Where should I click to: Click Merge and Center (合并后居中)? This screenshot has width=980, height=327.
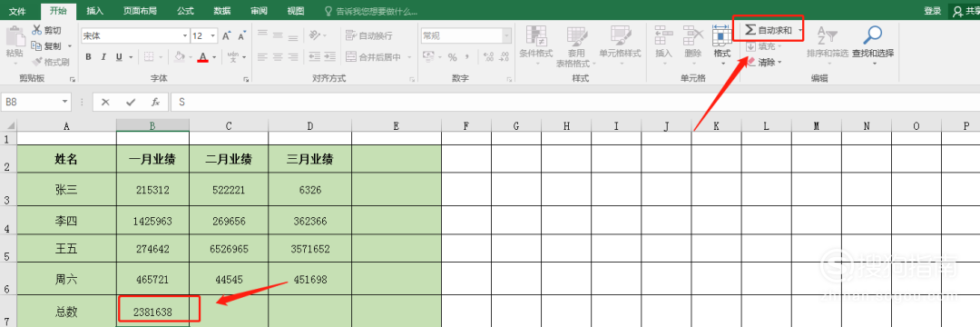point(373,57)
